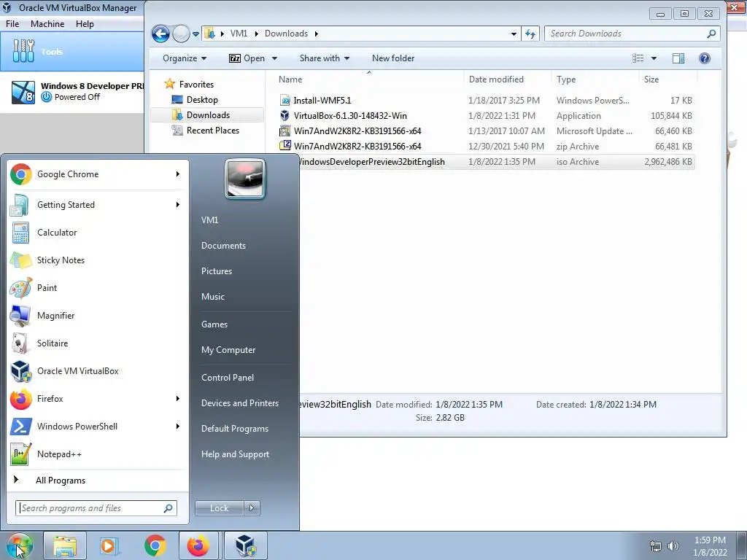Click the Explorer Forward navigation button

pyautogui.click(x=181, y=34)
